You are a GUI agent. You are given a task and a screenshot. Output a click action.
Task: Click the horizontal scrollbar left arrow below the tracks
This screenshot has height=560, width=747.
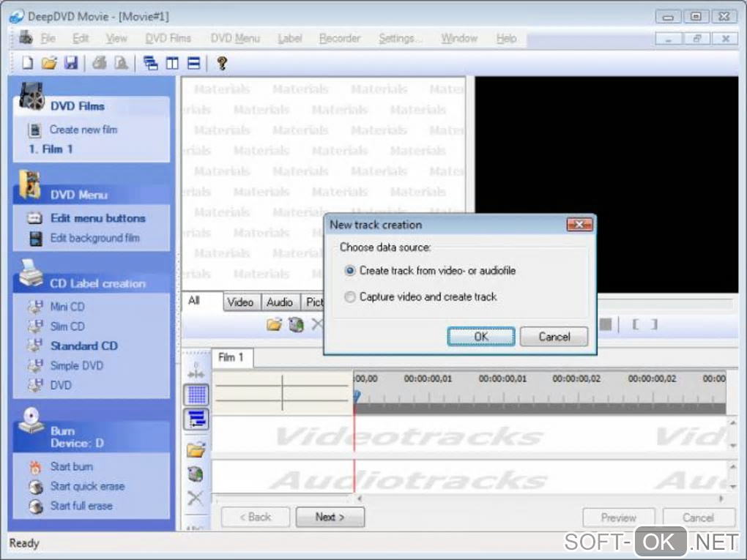point(359,499)
